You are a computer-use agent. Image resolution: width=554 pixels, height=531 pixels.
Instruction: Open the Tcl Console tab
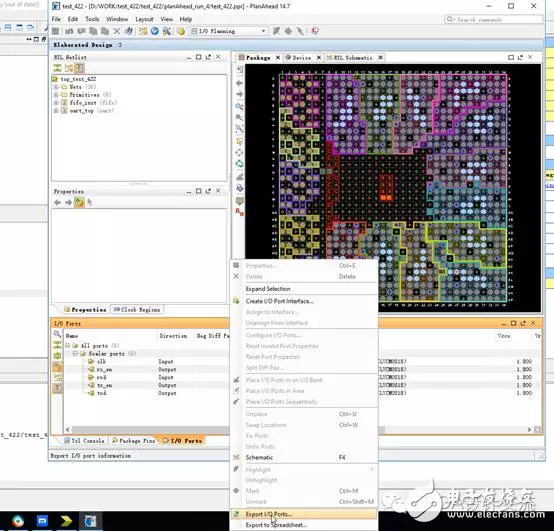[x=84, y=441]
